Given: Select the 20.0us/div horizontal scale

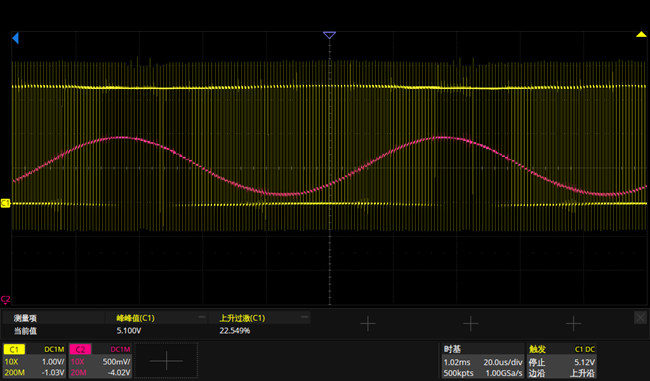Looking at the screenshot, I should coord(503,362).
